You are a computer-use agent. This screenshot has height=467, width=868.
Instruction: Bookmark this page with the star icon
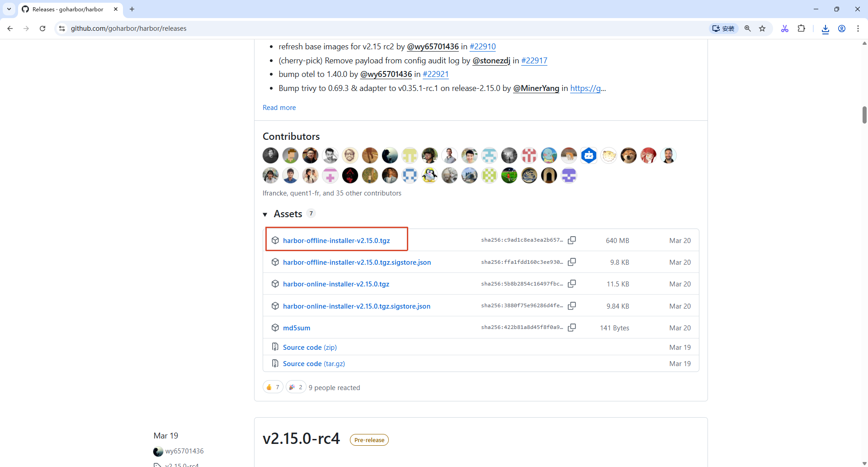762,29
